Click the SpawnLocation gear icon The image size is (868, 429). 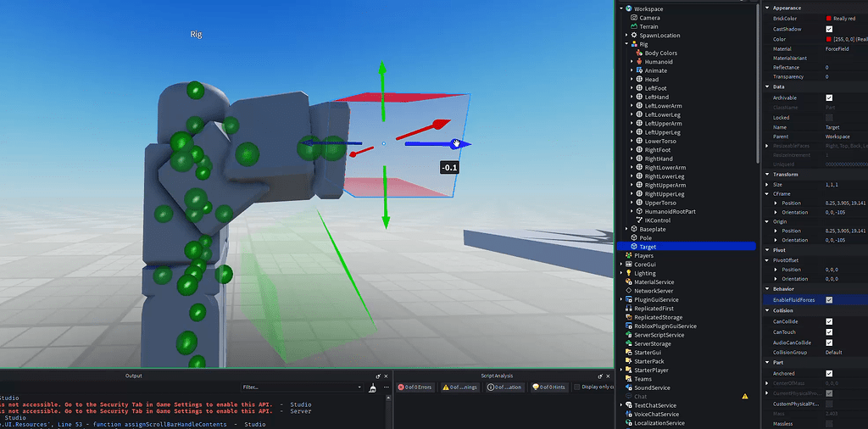634,36
